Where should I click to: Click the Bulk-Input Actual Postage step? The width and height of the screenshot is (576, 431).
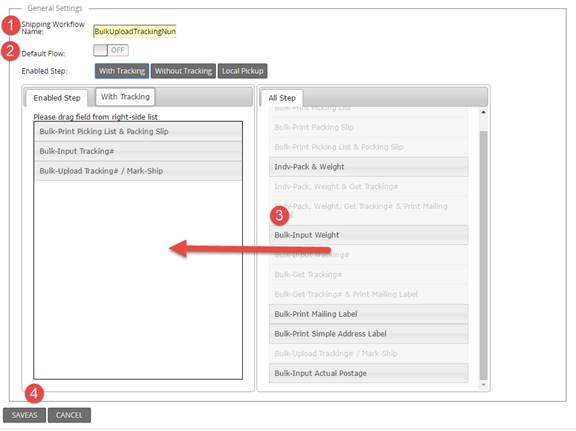tap(369, 373)
